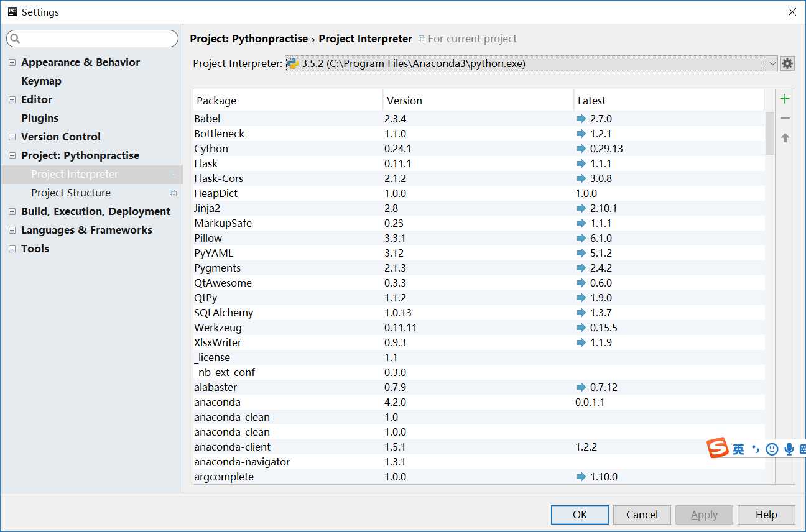Viewport: 806px width, 532px height.
Task: Click the Help button
Action: click(x=766, y=515)
